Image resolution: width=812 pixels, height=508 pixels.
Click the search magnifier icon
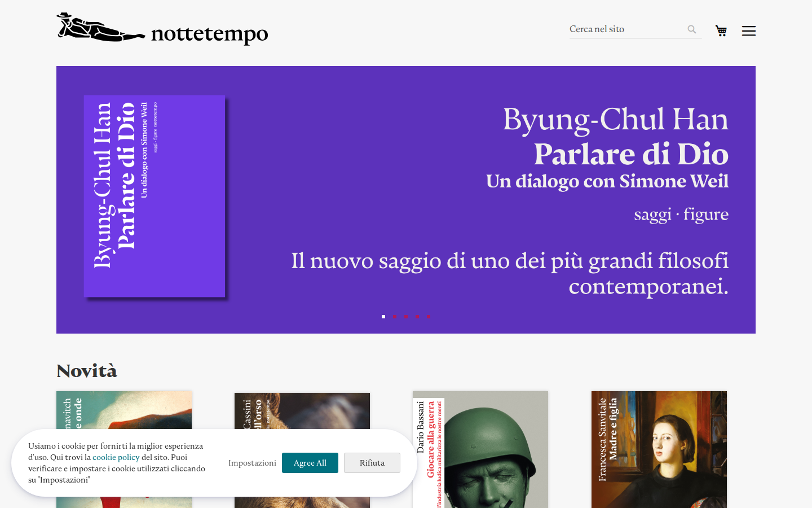click(692, 29)
